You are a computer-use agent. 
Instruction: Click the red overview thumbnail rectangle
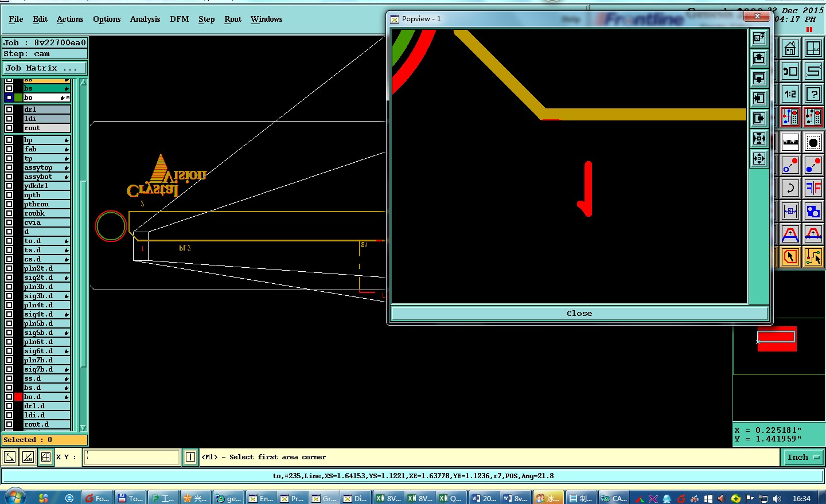tap(777, 339)
